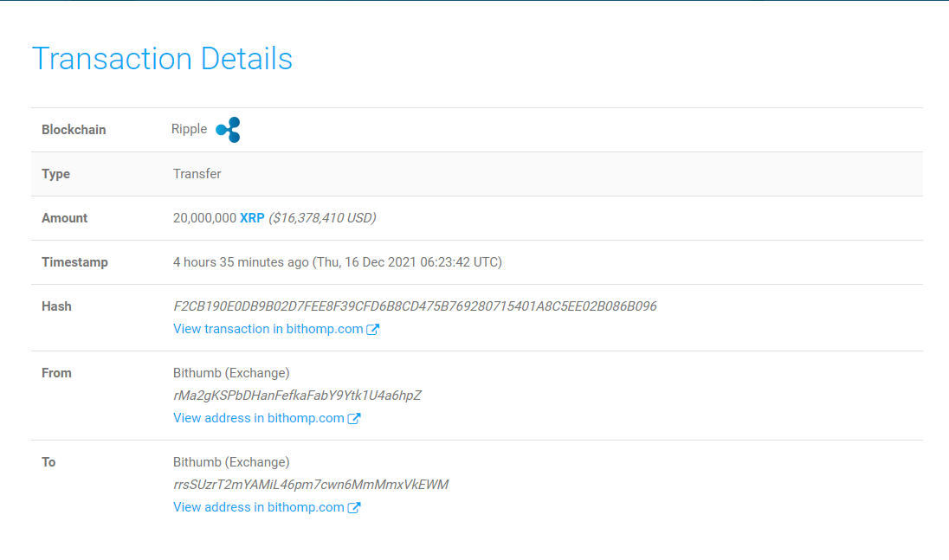Click the From row label
Screen dimensions: 949x560
(56, 372)
